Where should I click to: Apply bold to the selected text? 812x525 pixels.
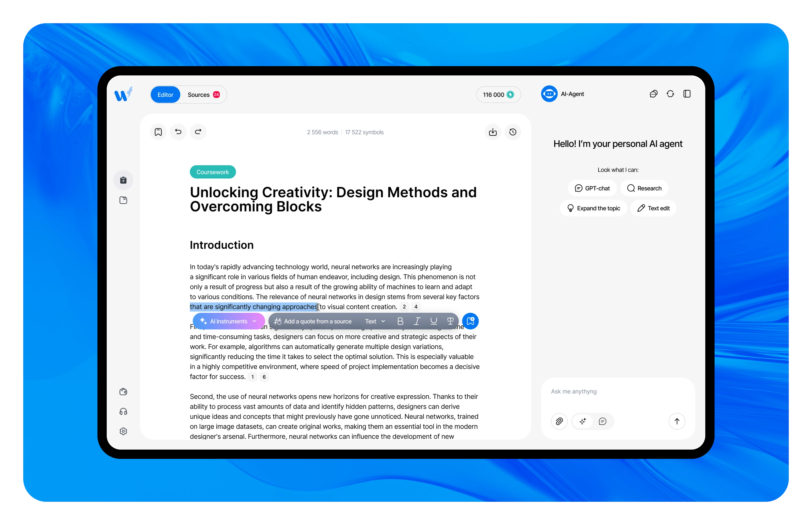(400, 321)
